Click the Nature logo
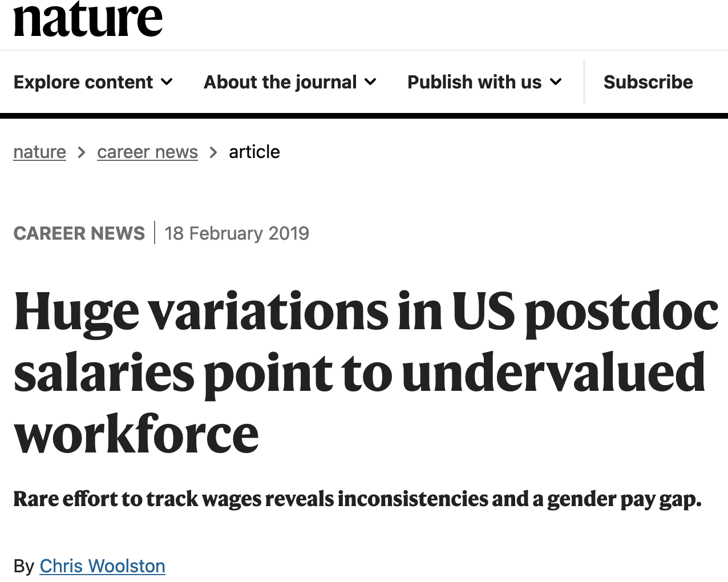This screenshot has width=728, height=582. [88, 19]
